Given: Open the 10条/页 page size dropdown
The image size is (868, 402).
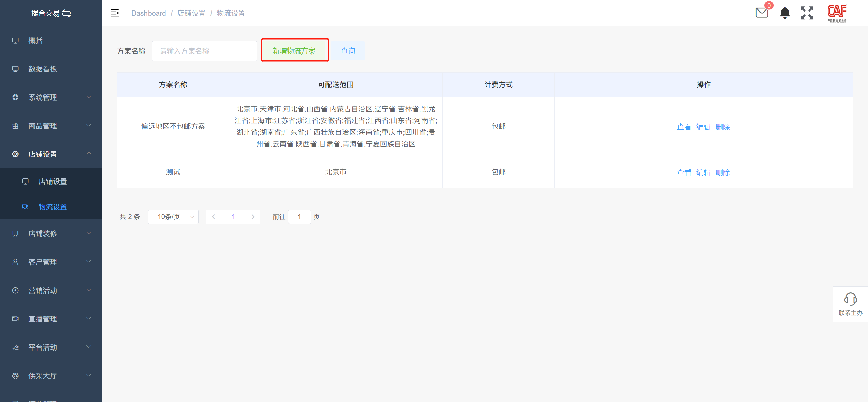Looking at the screenshot, I should click(x=173, y=217).
